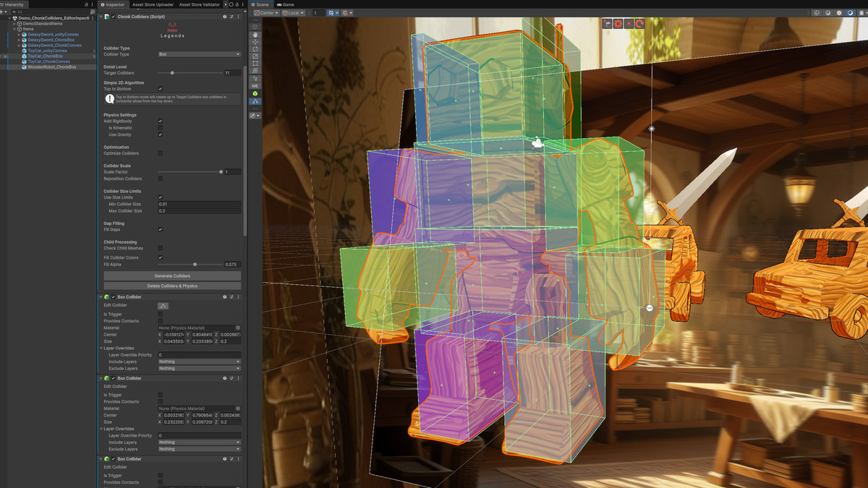Screen dimensions: 868x488
Task: Select the Transform tool in Scene toolbar
Action: click(x=255, y=71)
